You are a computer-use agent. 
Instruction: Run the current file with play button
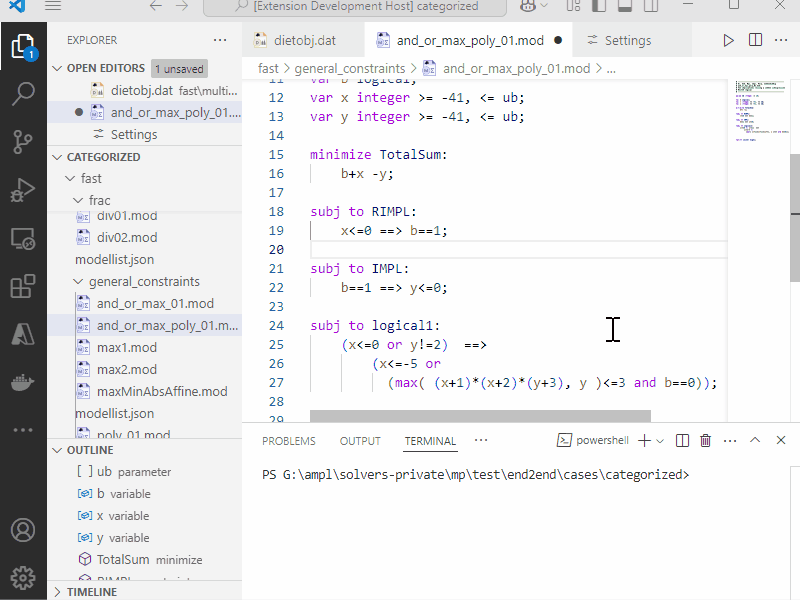(729, 40)
